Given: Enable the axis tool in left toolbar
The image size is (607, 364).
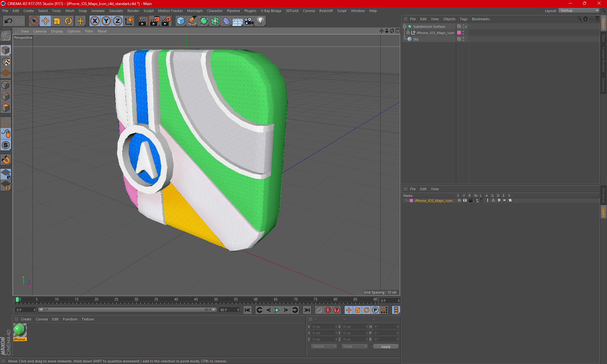Looking at the screenshot, I should point(6,122).
